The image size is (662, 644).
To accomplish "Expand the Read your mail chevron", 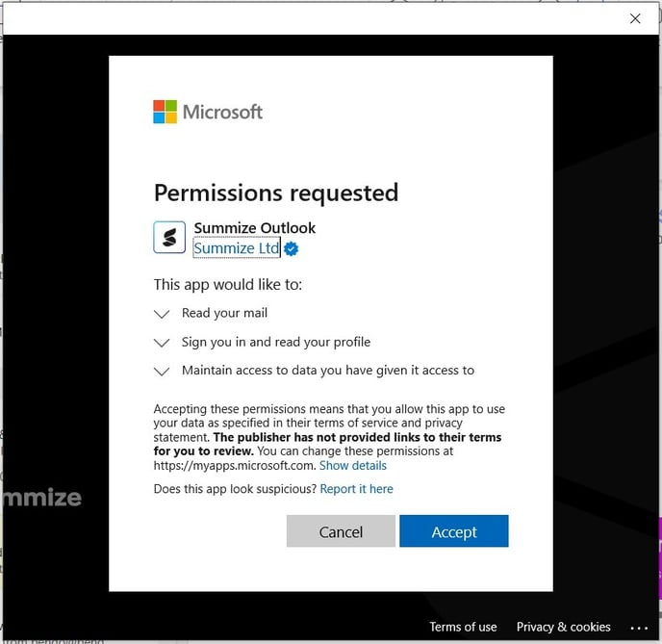I will 162,314.
